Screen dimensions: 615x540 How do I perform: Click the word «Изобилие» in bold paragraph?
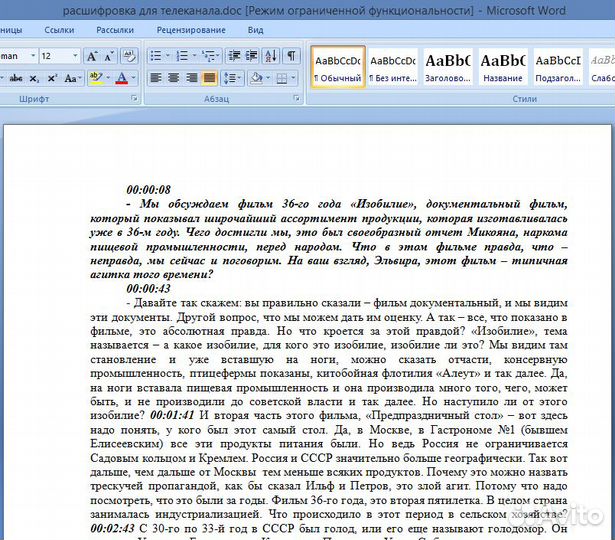(x=382, y=204)
